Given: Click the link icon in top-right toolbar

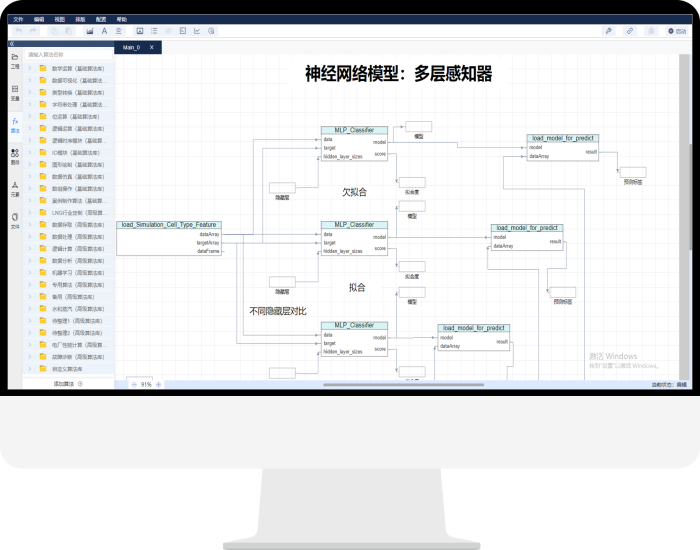Looking at the screenshot, I should [630, 31].
